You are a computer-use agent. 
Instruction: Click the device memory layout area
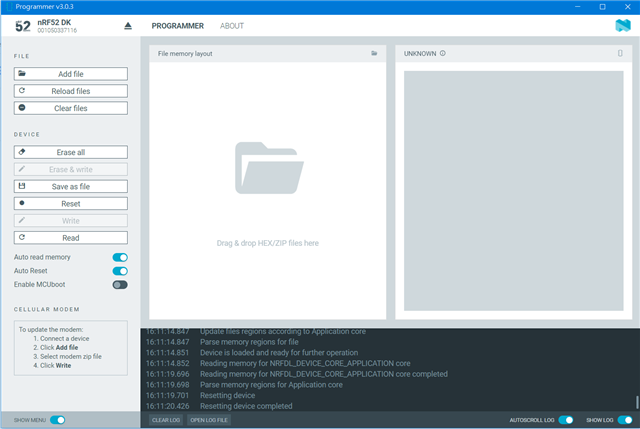pyautogui.click(x=513, y=191)
